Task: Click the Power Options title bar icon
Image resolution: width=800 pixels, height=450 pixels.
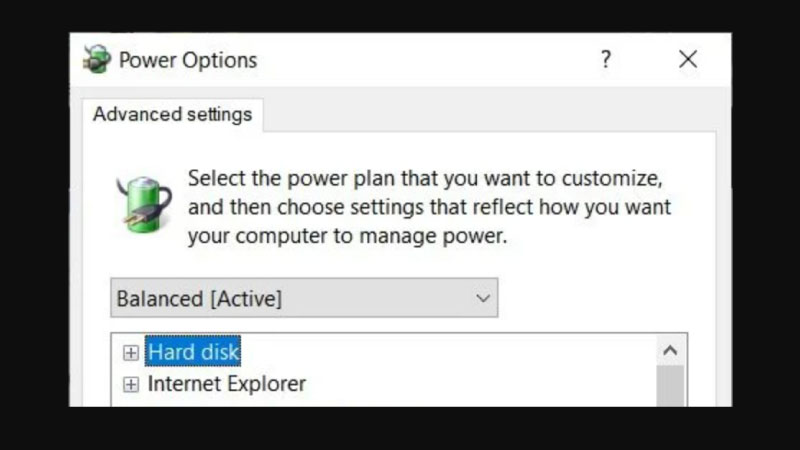Action: [x=97, y=59]
